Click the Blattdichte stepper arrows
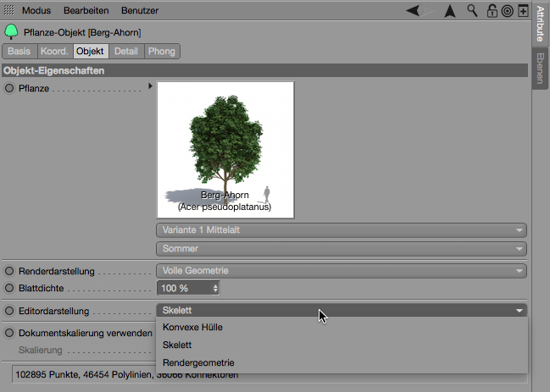Viewport: 550px width, 392px height. [x=216, y=289]
